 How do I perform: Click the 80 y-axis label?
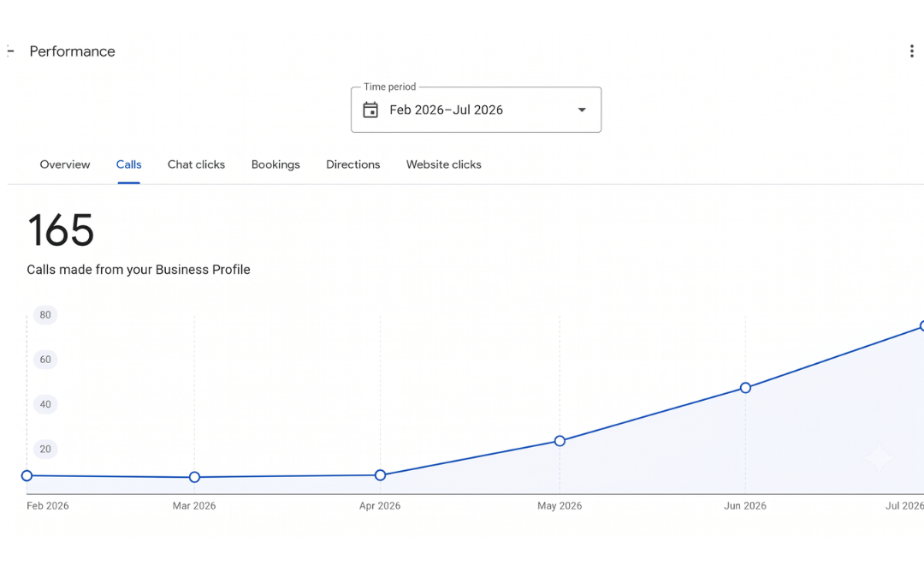[x=45, y=315]
